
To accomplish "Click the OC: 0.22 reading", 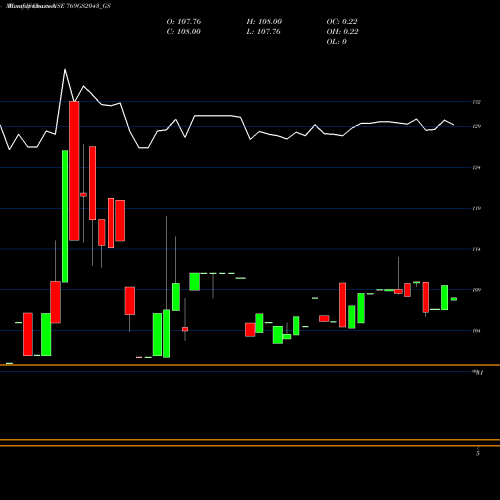I will click(342, 22).
